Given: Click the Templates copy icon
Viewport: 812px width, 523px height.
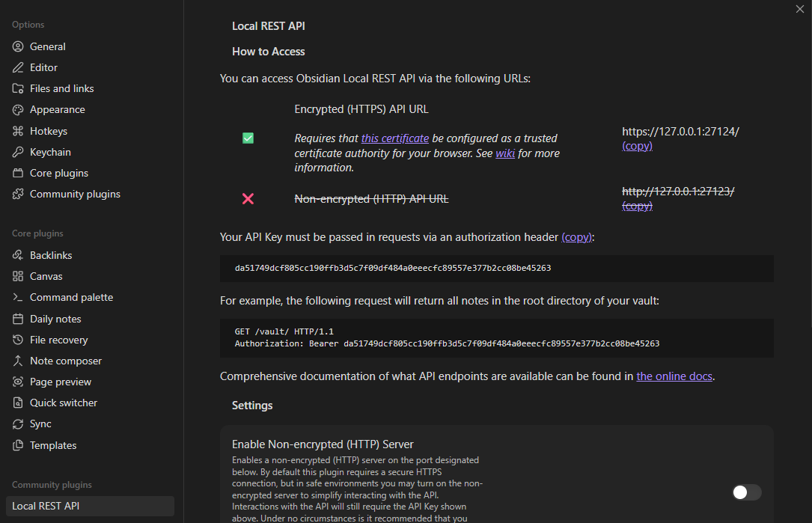Looking at the screenshot, I should pyautogui.click(x=18, y=445).
